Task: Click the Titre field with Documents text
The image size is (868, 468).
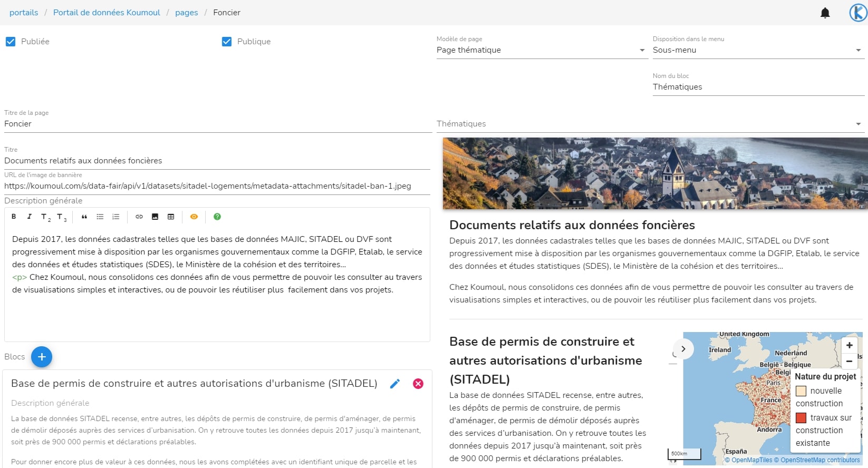Action: pyautogui.click(x=217, y=161)
